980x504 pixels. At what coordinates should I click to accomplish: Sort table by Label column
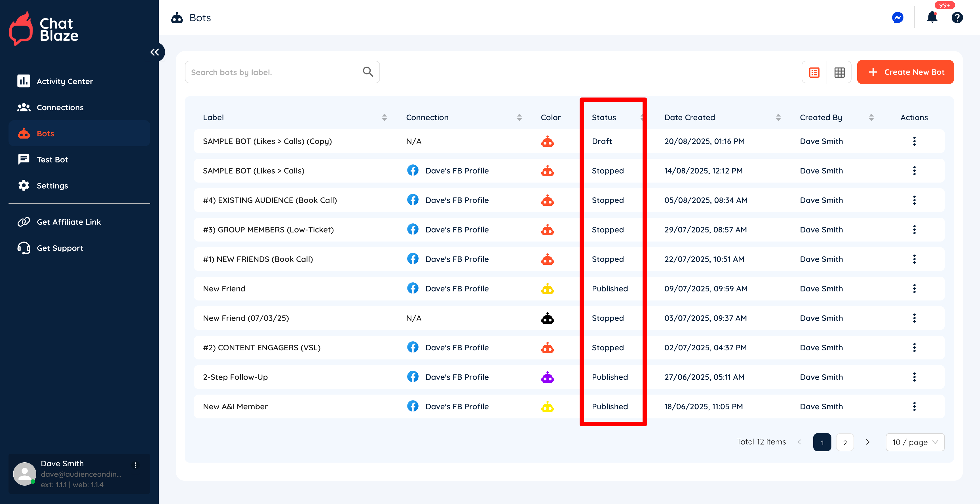click(384, 118)
